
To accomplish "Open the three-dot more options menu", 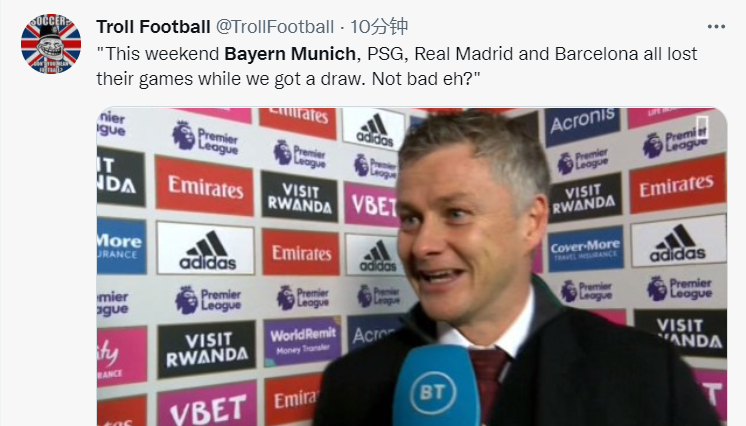I will [x=716, y=27].
